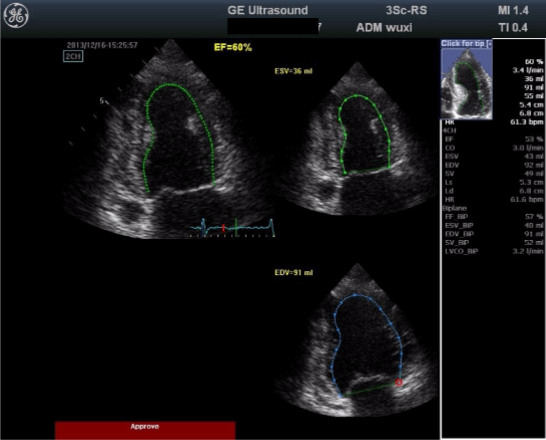Select the Biplane section in results list

tap(454, 208)
